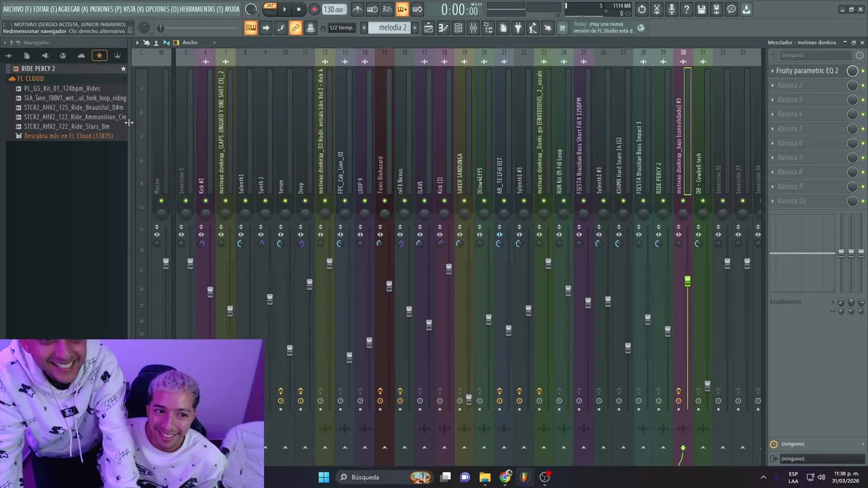Mute the Master mixer track green light
This screenshot has height=488, width=868.
tap(161, 201)
